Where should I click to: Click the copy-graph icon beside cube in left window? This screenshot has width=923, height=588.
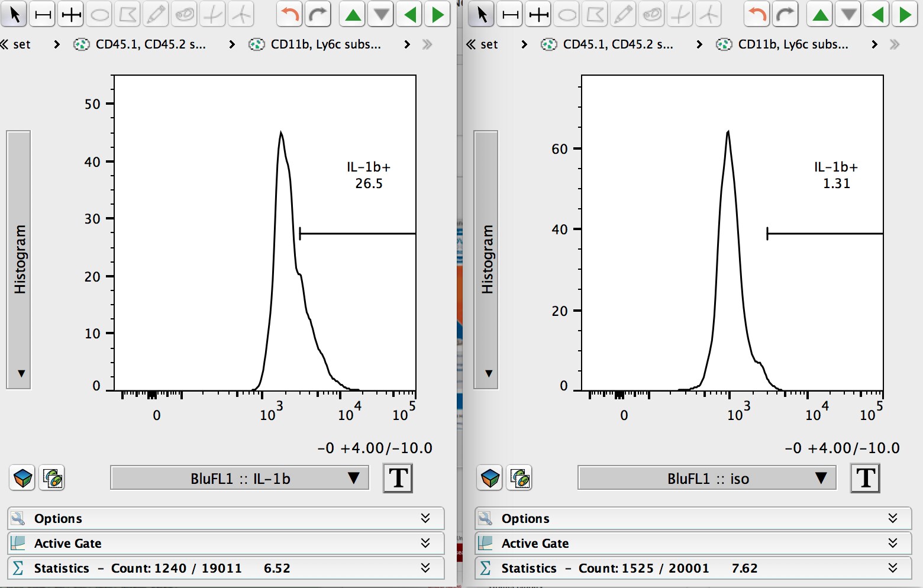point(52,478)
